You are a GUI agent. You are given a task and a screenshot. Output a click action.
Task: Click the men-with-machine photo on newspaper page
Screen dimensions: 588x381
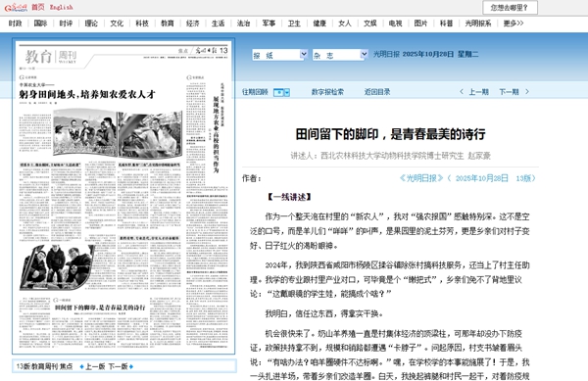click(58, 267)
